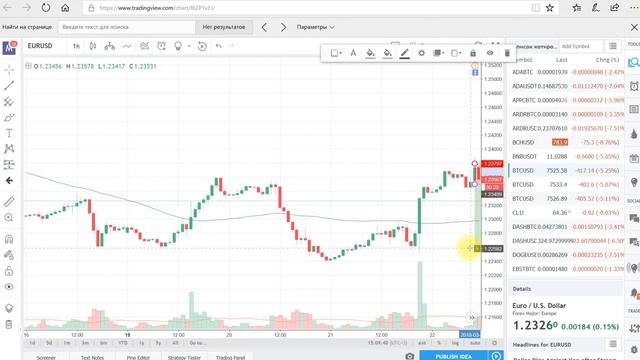Open the template dropdown in drawing toolbar

pyautogui.click(x=336, y=53)
